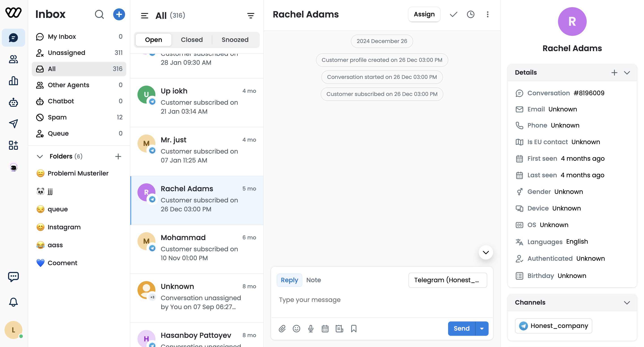Add a new folder with plus icon

pyautogui.click(x=118, y=156)
